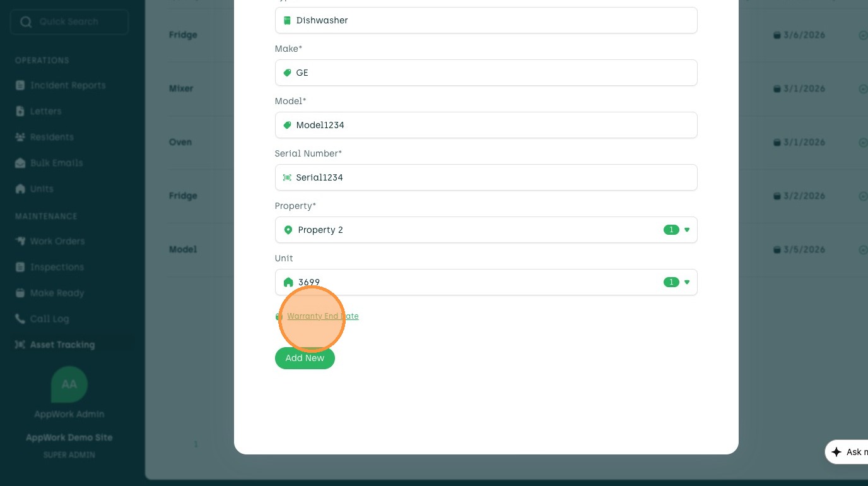Click the Warranty End Date link

click(x=323, y=316)
